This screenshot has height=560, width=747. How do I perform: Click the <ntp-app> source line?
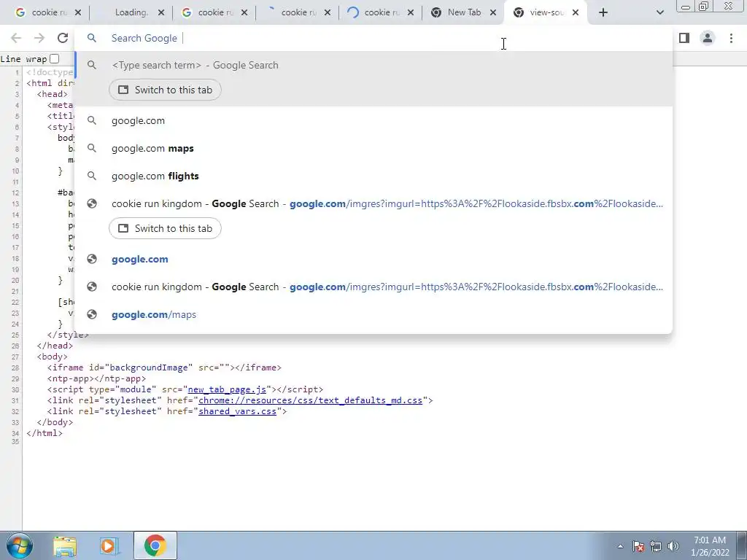click(x=96, y=378)
